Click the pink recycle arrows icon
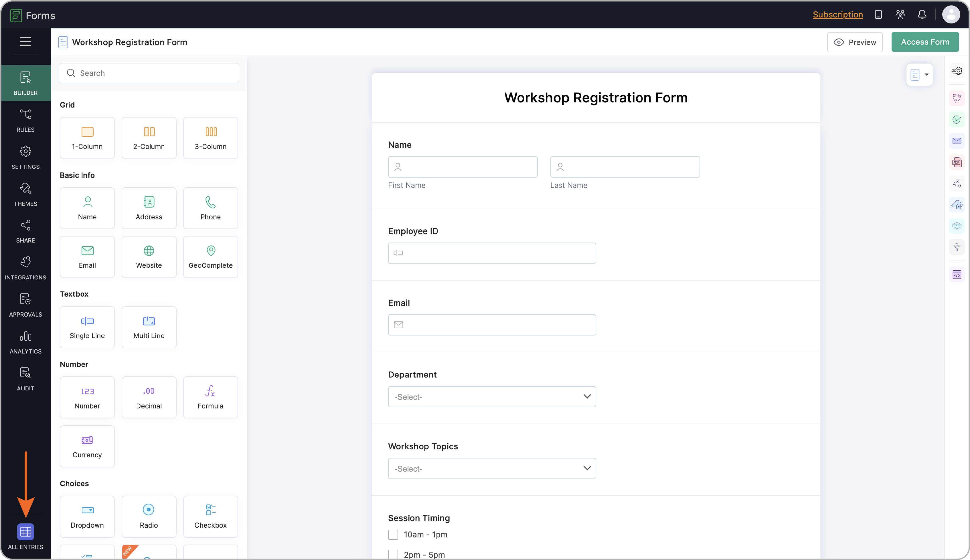Viewport: 970px width, 560px height. click(957, 98)
